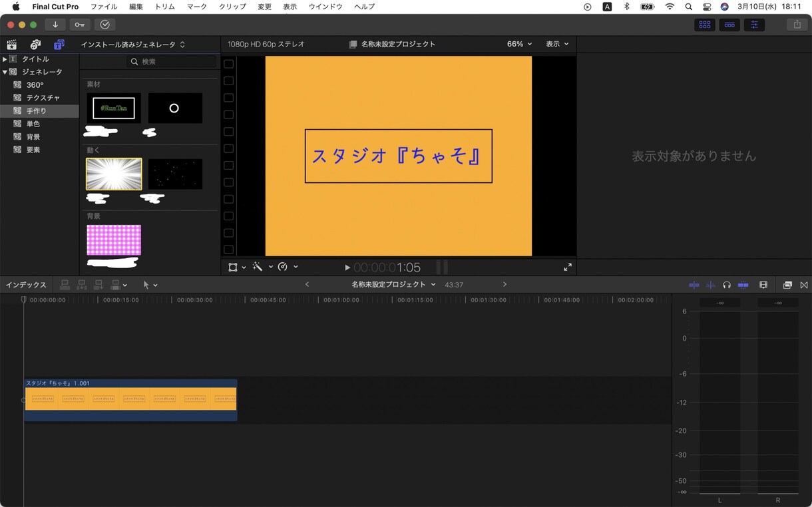
Task: Open the retiming speedometer menu
Action: (283, 267)
